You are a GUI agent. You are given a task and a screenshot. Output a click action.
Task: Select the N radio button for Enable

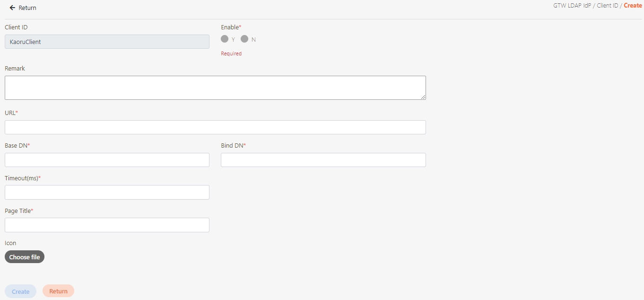pyautogui.click(x=244, y=39)
